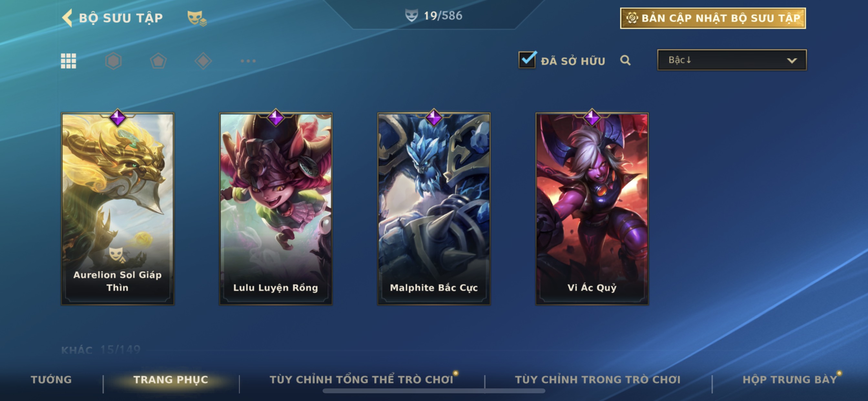
Task: Go back using the Bộ Sưu Tập arrow
Action: tap(67, 17)
